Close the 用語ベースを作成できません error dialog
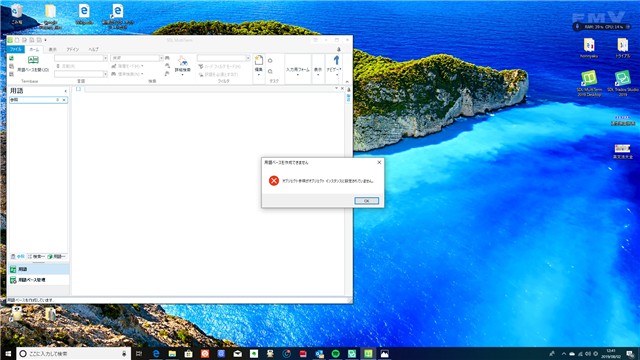The height and width of the screenshot is (360, 640). 379,162
